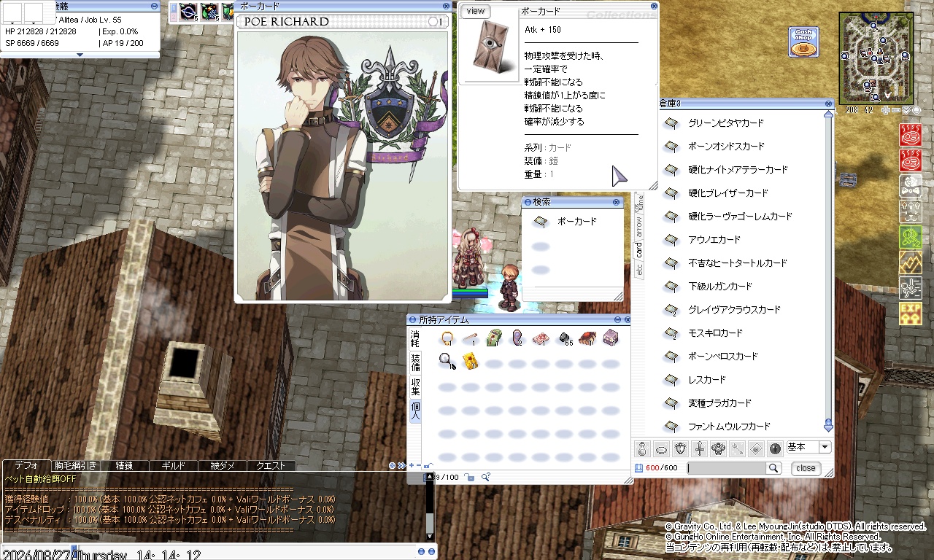Image resolution: width=934 pixels, height=560 pixels.
Task: Switch to the 個人 inventory tab
Action: pos(415,411)
